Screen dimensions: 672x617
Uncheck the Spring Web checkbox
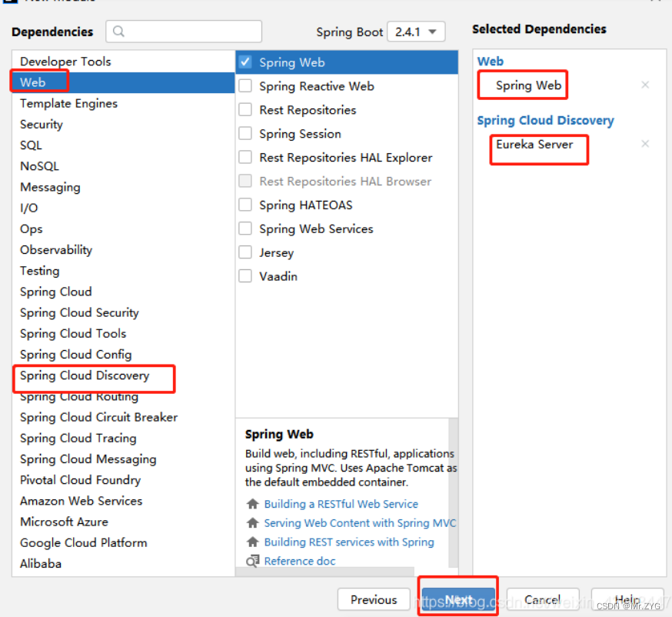click(x=245, y=62)
